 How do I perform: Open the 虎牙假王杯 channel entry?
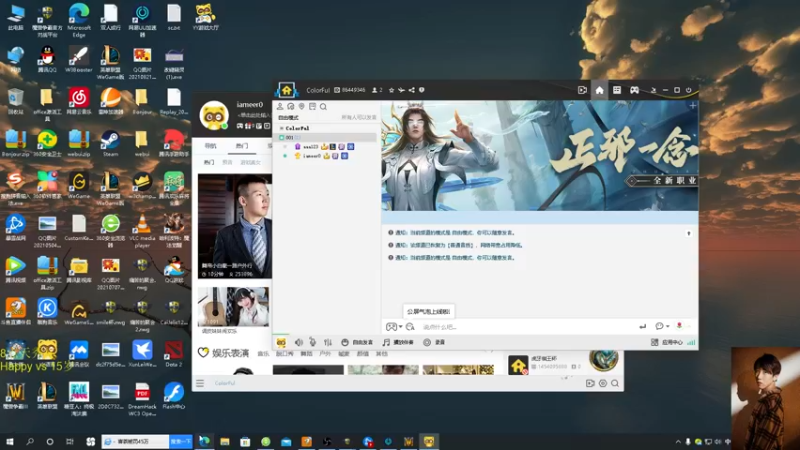pyautogui.click(x=544, y=363)
